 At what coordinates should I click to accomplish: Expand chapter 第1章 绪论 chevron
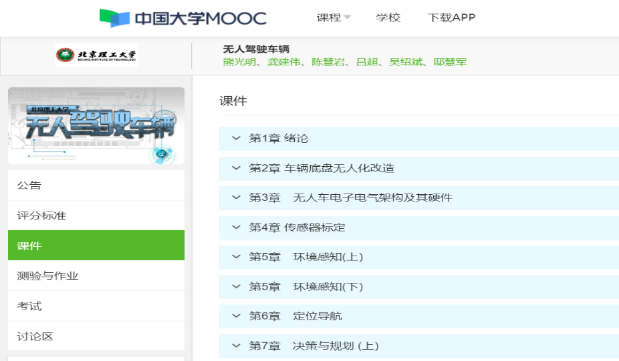[x=236, y=138]
